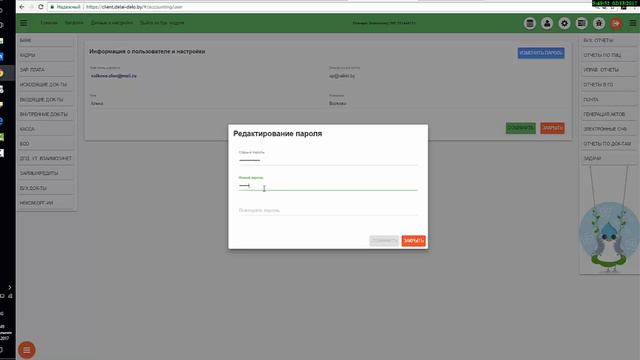Click the browser address bar URL
This screenshot has width=640, height=360.
134,7
